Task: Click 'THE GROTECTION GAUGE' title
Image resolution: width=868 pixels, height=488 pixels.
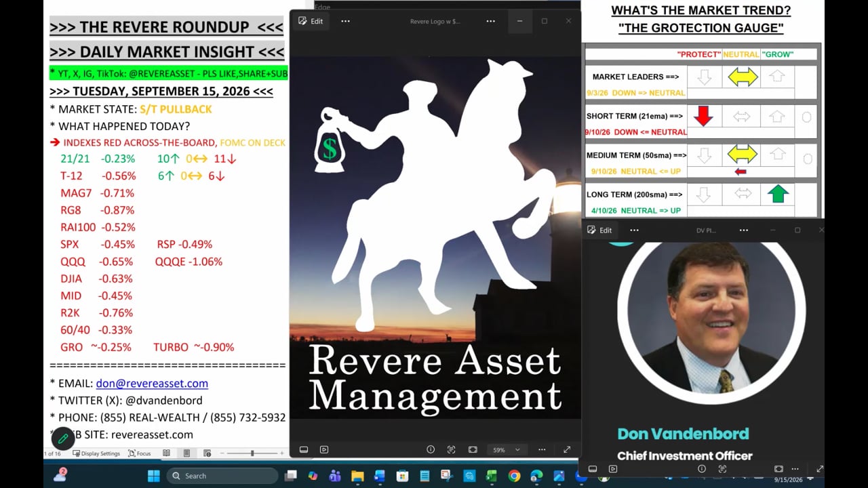Action: click(x=701, y=28)
